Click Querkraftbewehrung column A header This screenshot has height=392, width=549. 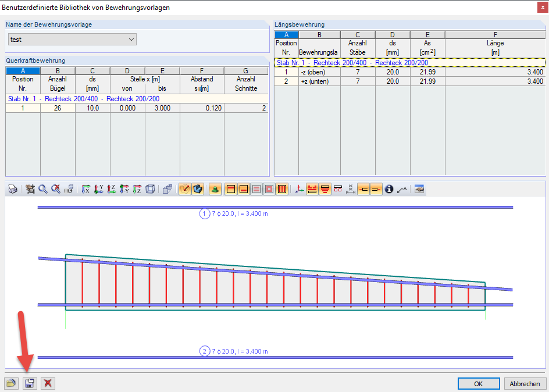tap(23, 71)
